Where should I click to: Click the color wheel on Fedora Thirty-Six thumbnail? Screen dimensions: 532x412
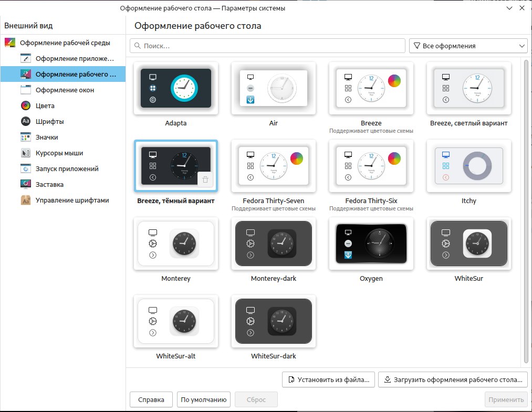(394, 159)
